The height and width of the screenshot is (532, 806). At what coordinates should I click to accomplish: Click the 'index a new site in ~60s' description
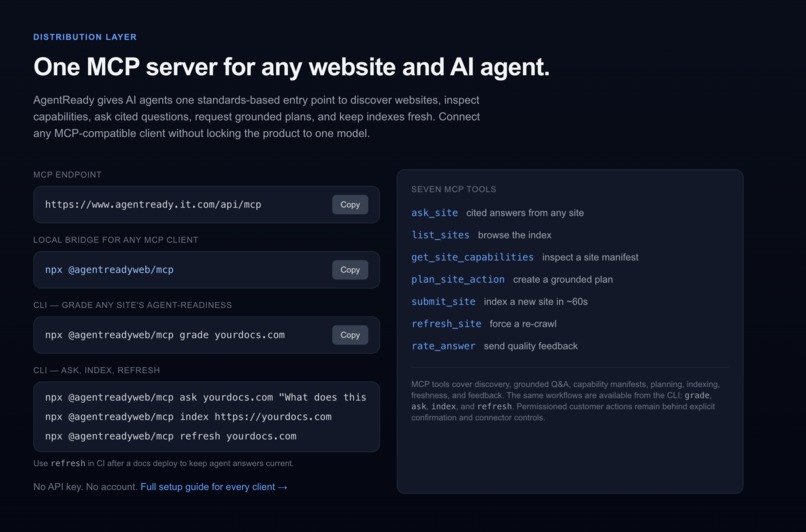coord(536,302)
